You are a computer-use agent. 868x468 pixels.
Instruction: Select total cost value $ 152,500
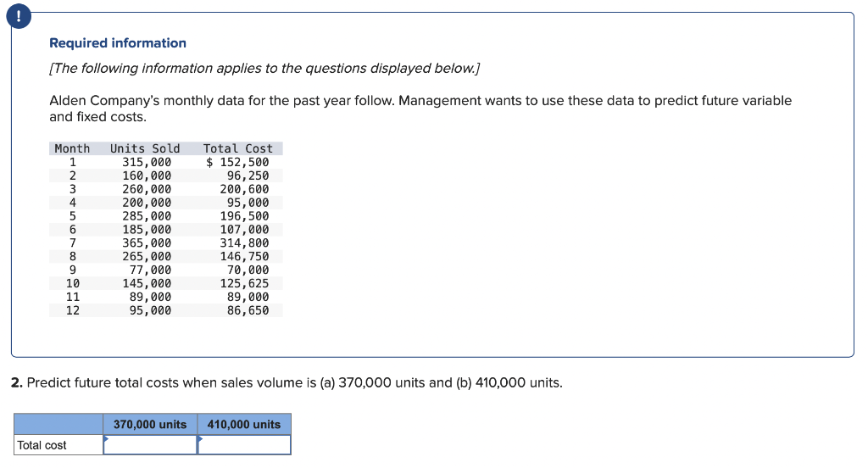(237, 162)
